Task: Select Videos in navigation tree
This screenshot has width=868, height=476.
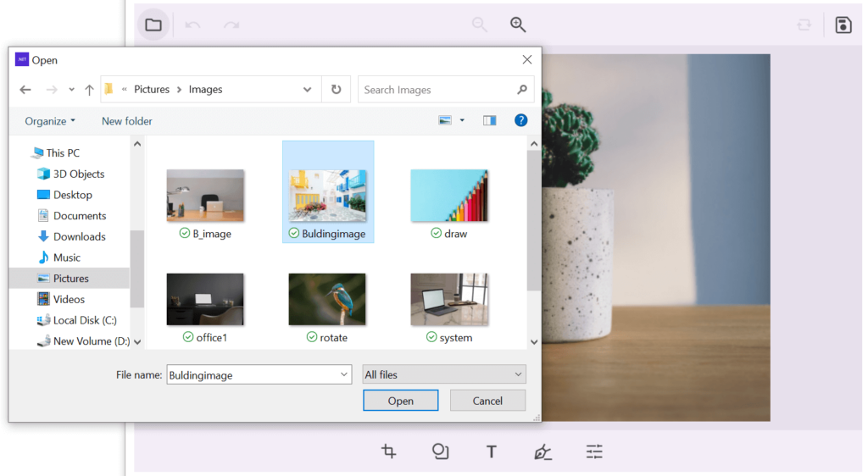Action: [61, 299]
